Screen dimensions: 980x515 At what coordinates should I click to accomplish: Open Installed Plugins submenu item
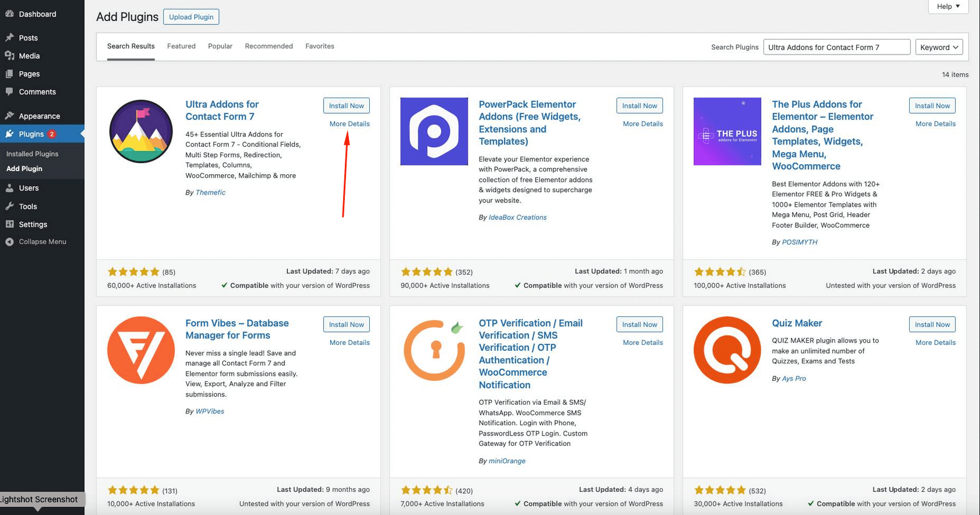(x=33, y=154)
